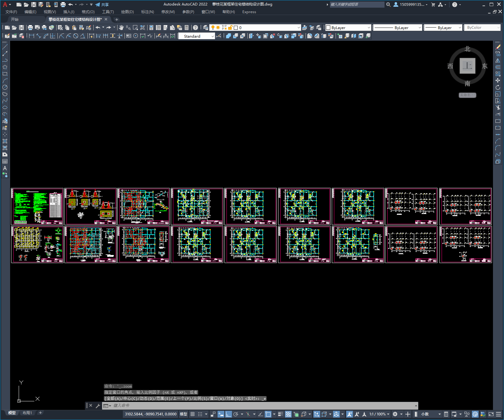The height and width of the screenshot is (420, 504).
Task: Toggle transparency display in status bar
Action: tap(288, 414)
